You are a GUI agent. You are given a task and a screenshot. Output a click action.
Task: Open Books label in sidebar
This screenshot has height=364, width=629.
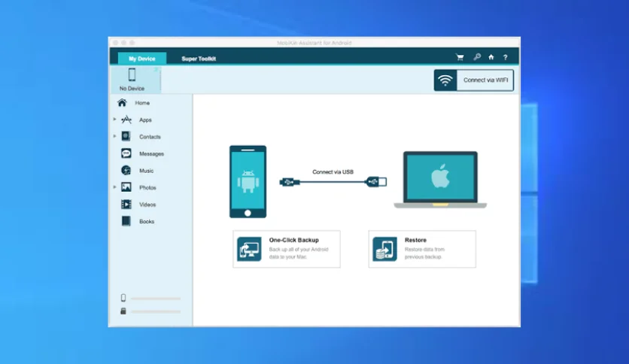coord(147,221)
